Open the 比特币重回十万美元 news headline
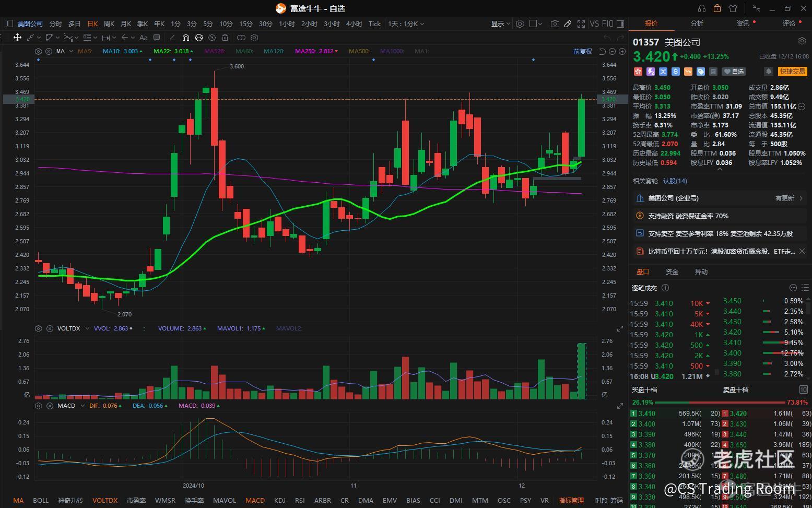812x508 pixels. (722, 251)
